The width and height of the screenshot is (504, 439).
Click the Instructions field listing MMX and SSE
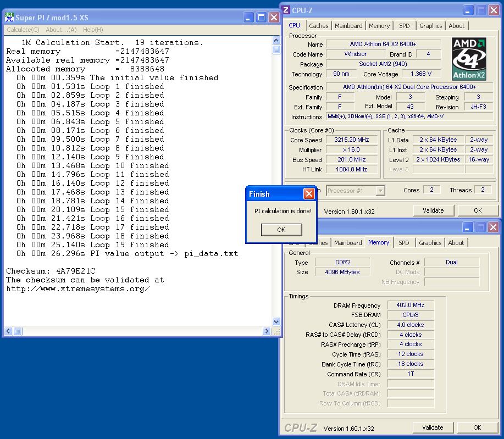[409, 116]
